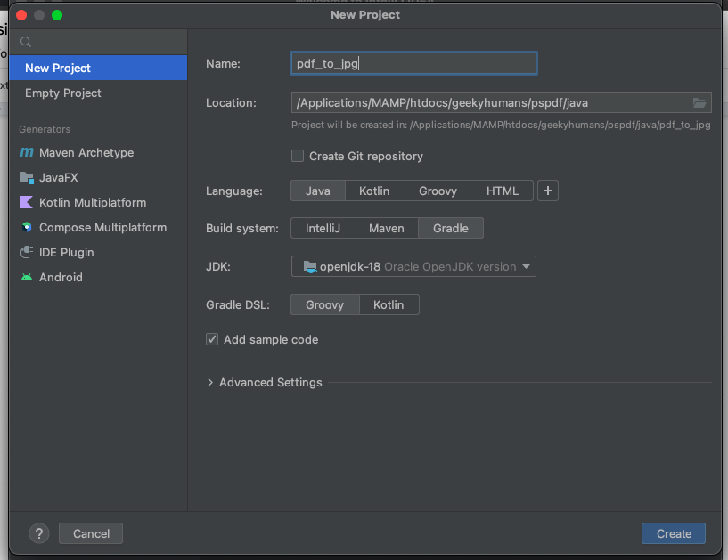
Task: Browse for a project location folder
Action: tap(699, 102)
